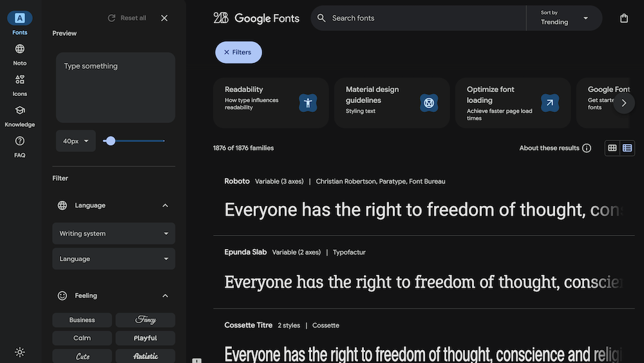Image resolution: width=644 pixels, height=363 pixels.
Task: Open the Sort by Trending dropdown
Action: (564, 18)
